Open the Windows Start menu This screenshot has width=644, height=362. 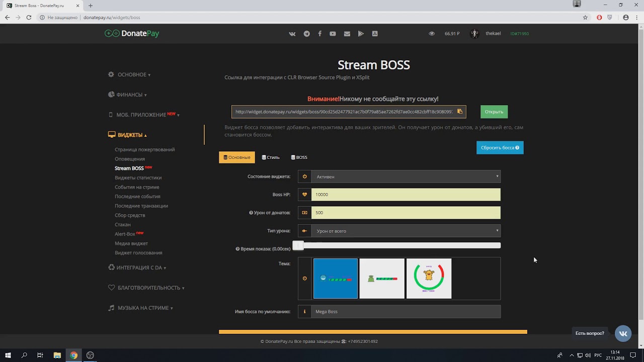coord(8,355)
